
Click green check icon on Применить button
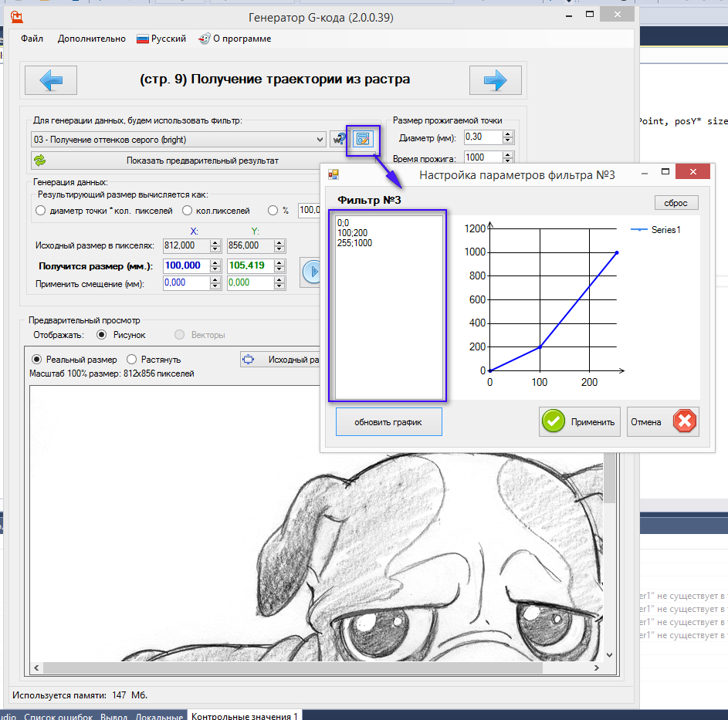point(554,421)
